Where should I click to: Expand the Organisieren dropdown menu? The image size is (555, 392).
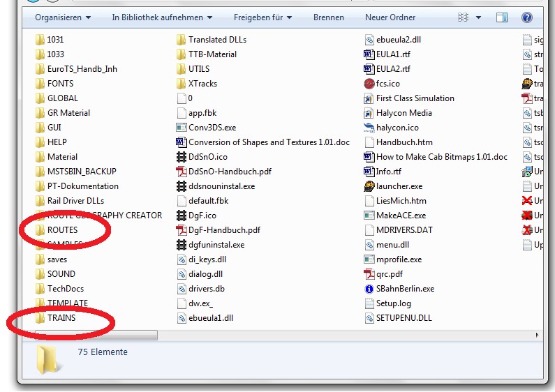(x=63, y=17)
